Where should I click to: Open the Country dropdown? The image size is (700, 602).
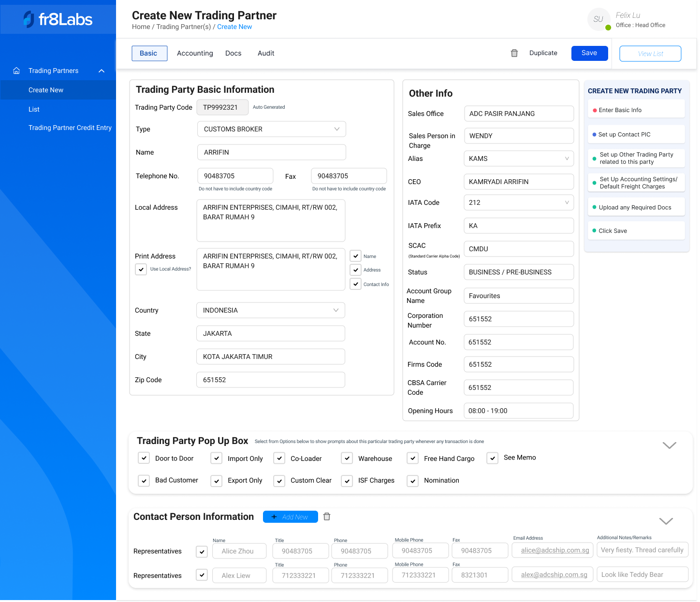(271, 310)
